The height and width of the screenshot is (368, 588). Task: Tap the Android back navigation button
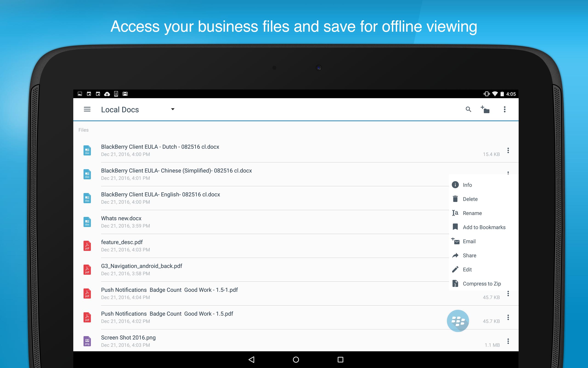tap(252, 359)
